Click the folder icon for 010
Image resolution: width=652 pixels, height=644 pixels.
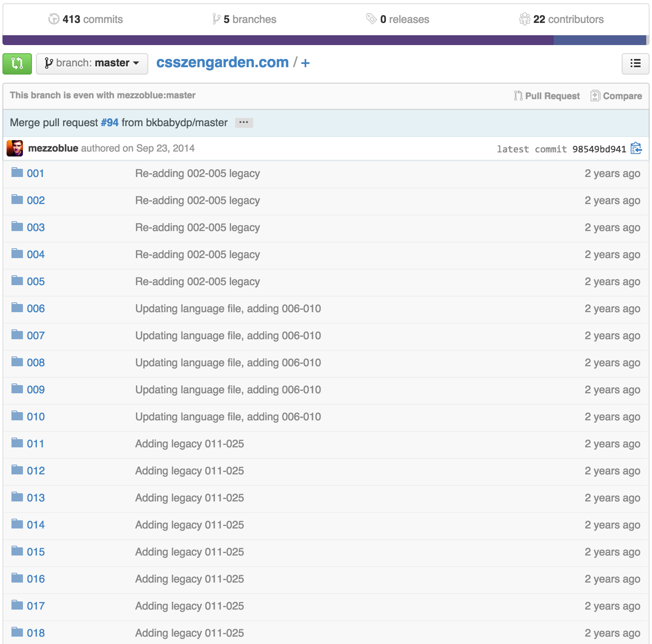click(17, 416)
